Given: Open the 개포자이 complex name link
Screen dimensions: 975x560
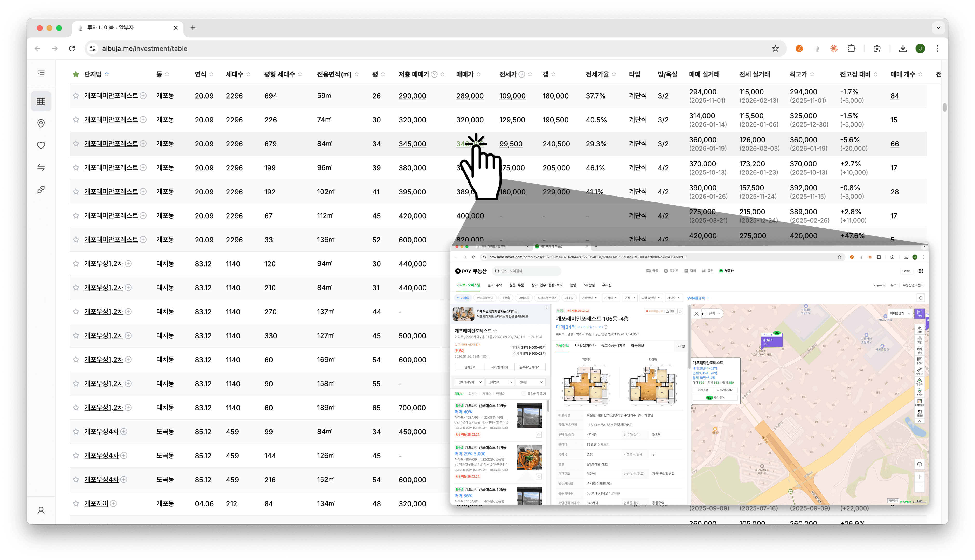Looking at the screenshot, I should coord(96,503).
